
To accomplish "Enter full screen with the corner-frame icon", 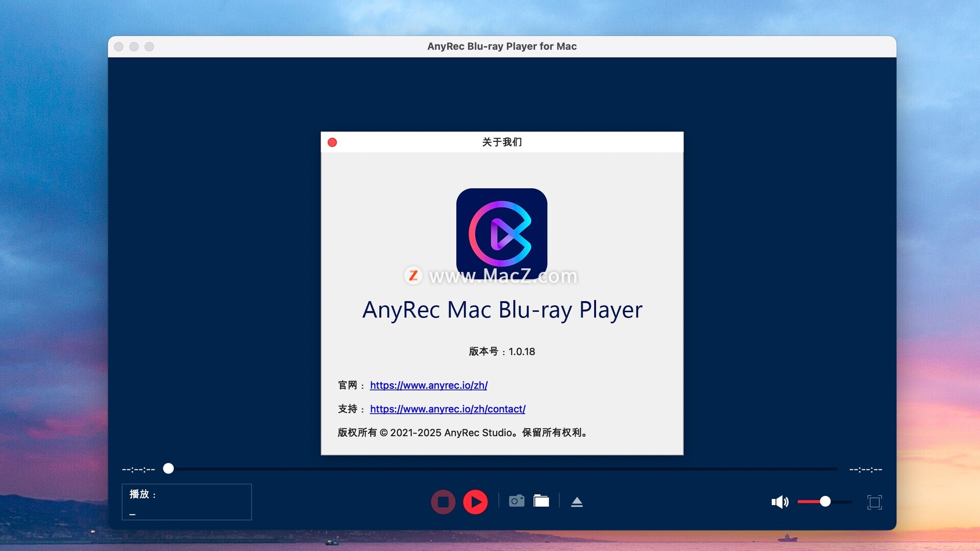I will 874,502.
